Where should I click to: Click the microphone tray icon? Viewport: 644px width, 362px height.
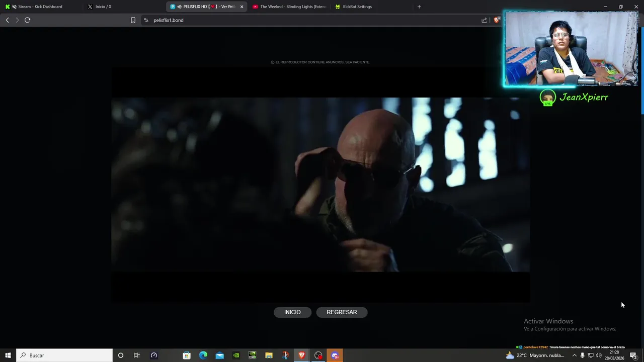(583, 355)
